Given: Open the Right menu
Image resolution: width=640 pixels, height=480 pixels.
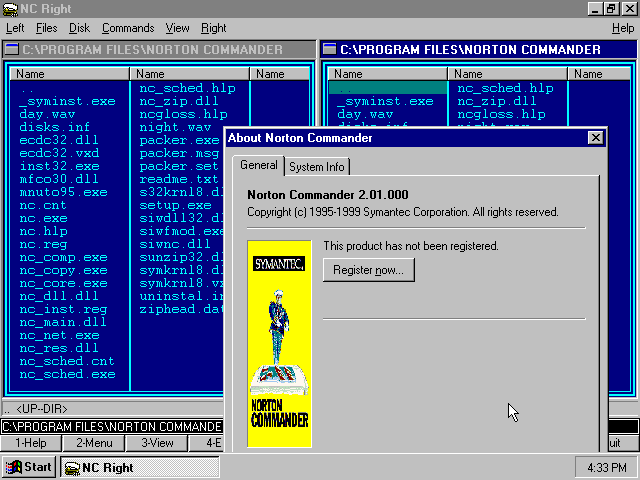Looking at the screenshot, I should (213, 28).
